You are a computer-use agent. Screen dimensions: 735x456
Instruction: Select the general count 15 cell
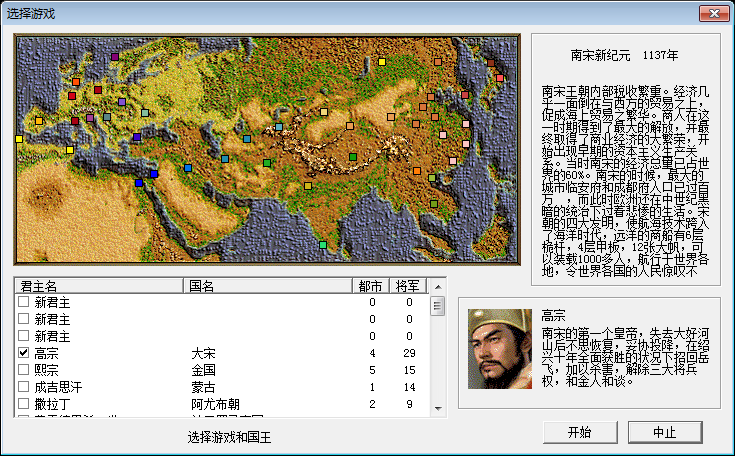coord(409,370)
